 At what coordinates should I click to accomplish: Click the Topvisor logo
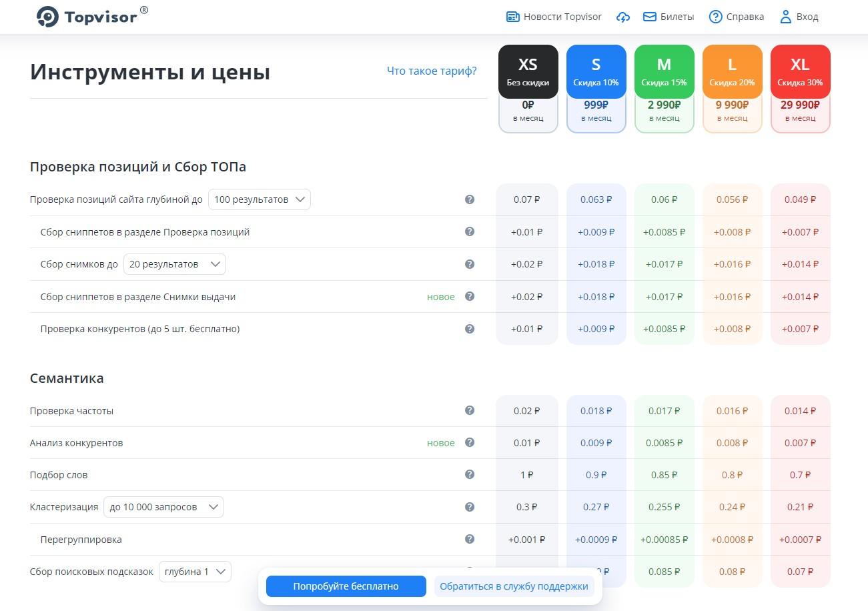tap(92, 16)
